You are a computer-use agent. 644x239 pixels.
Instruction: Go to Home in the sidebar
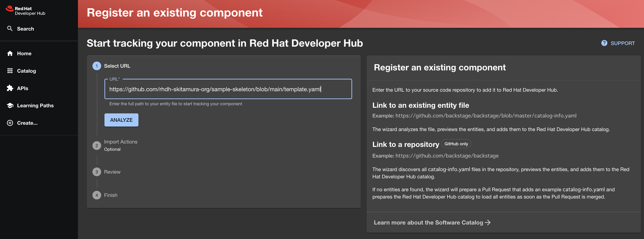click(39, 53)
